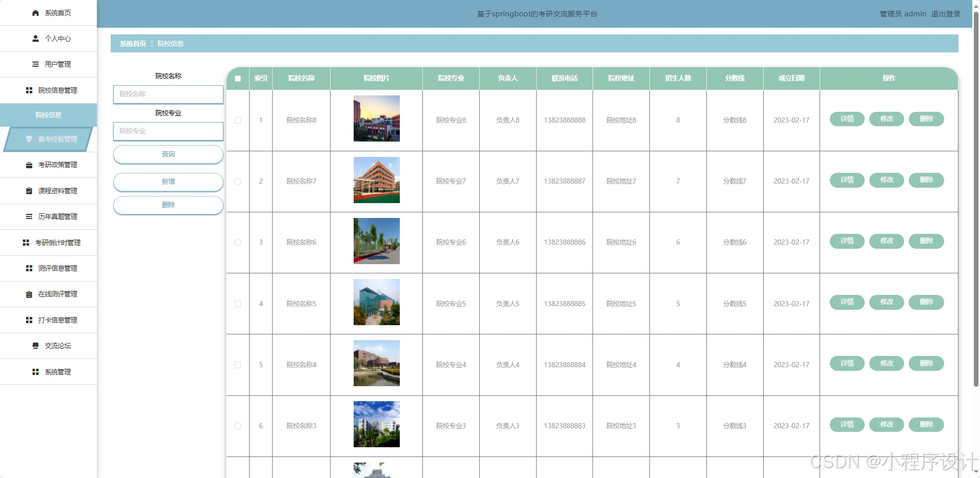Click the grid icon beside 测评信息管理
The image size is (980, 478).
[x=29, y=268]
